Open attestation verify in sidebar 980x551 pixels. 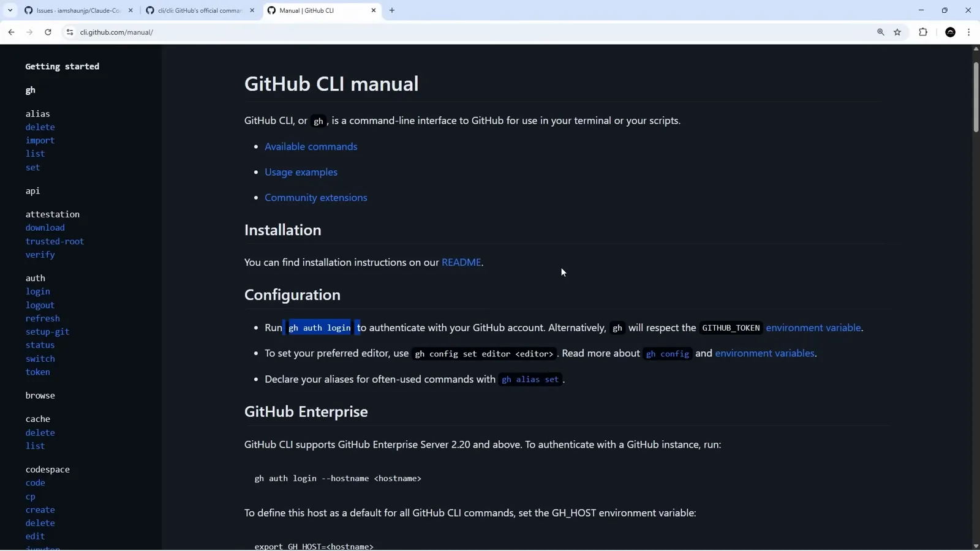(40, 255)
